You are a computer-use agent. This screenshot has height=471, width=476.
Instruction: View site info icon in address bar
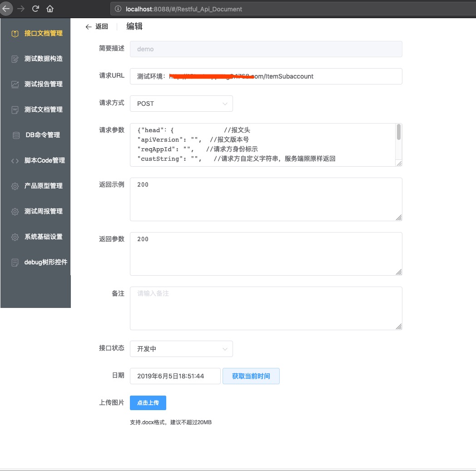[118, 9]
